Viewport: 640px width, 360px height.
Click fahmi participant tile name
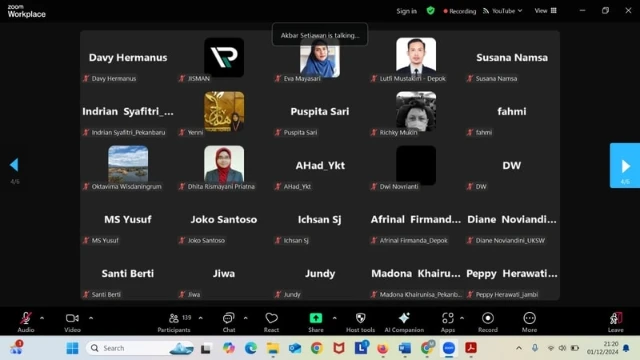511,111
